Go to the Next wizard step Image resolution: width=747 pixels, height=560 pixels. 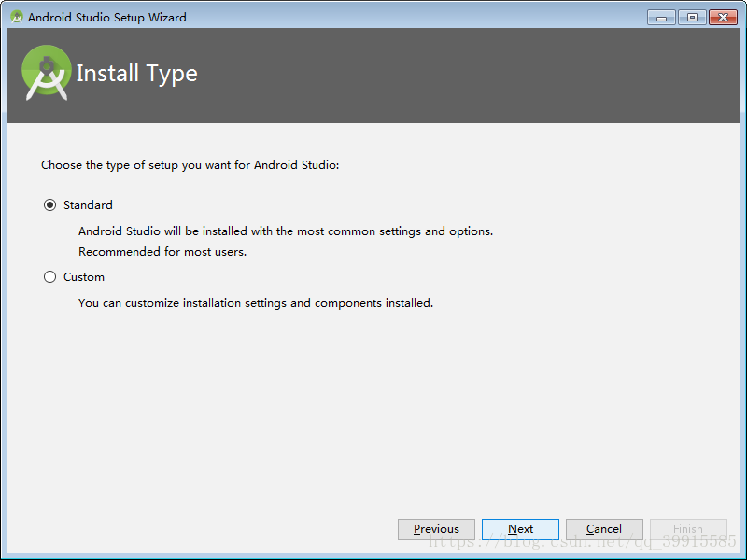point(520,529)
